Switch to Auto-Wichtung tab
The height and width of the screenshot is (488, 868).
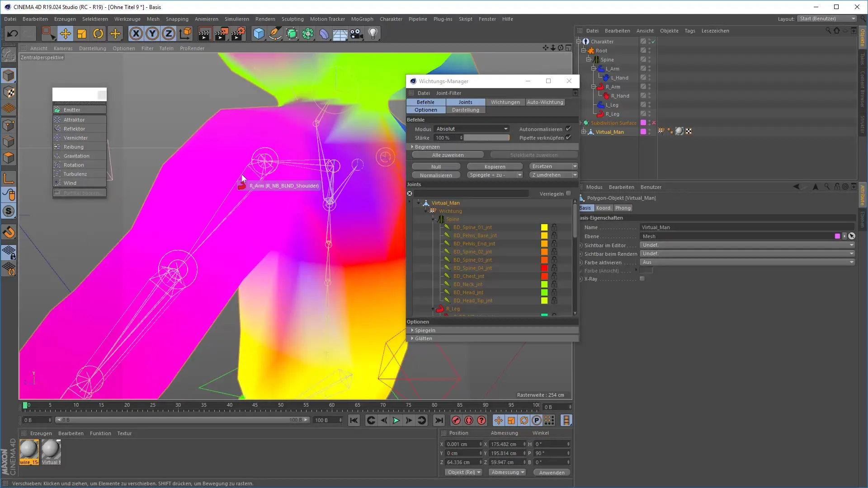545,102
